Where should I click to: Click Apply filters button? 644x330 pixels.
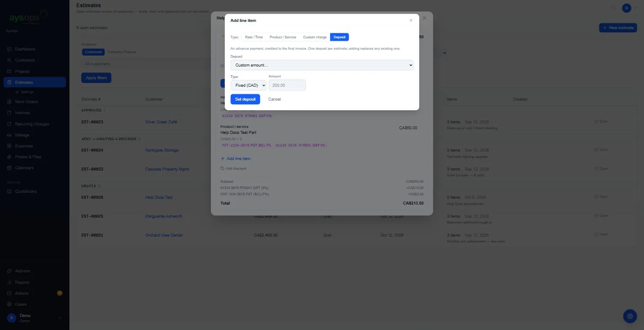[96, 78]
